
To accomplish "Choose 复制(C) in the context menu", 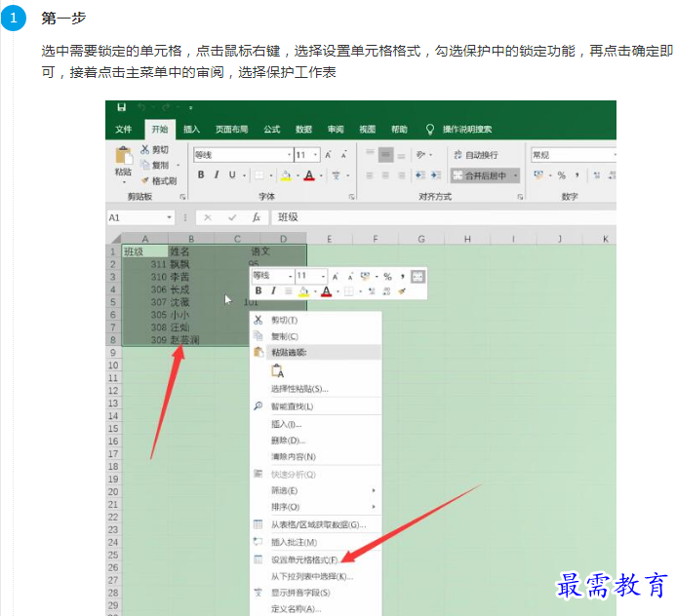I will (316, 336).
